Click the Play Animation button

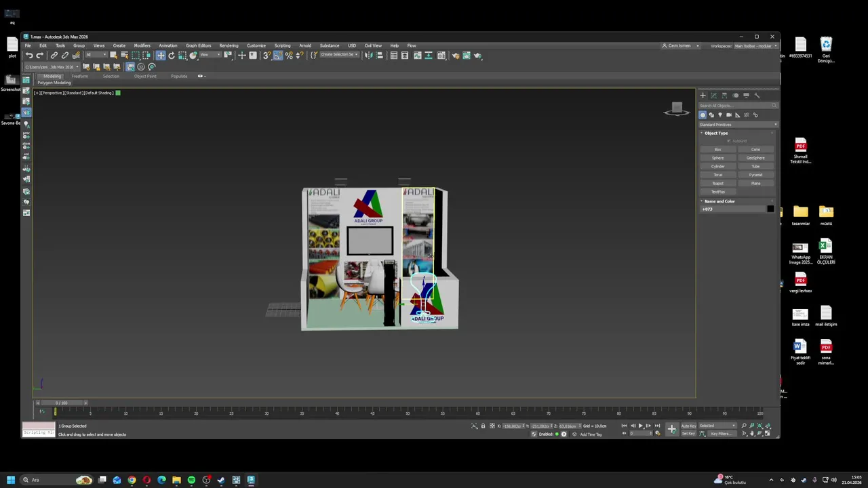click(640, 426)
